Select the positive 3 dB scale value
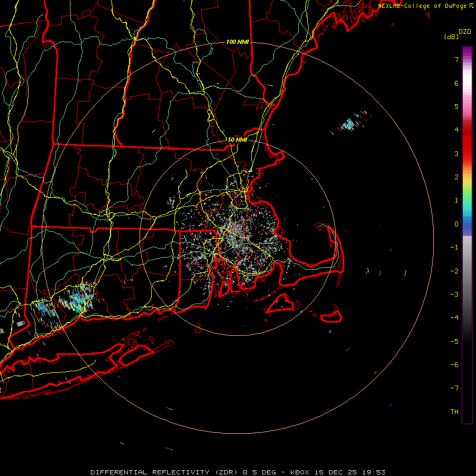476x476 pixels. 456,153
